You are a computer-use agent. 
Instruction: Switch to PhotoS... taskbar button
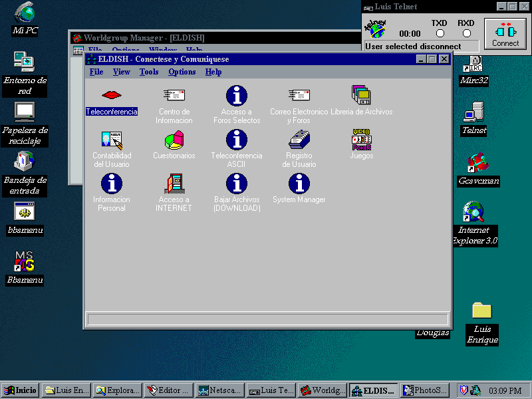pyautogui.click(x=425, y=390)
